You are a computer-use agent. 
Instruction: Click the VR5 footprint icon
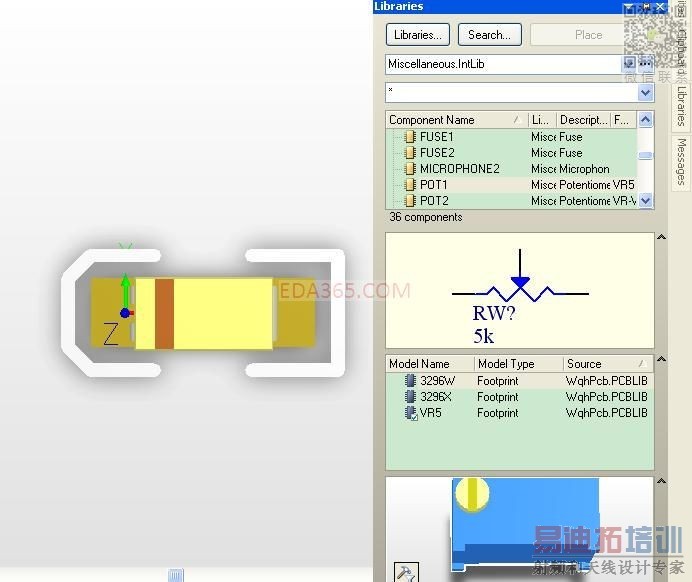[x=411, y=413]
